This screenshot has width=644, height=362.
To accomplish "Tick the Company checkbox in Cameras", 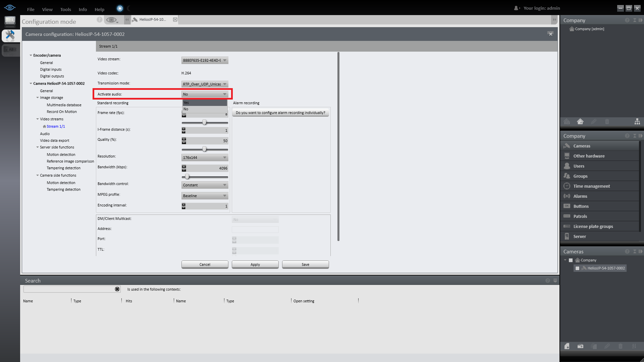I will click(571, 260).
